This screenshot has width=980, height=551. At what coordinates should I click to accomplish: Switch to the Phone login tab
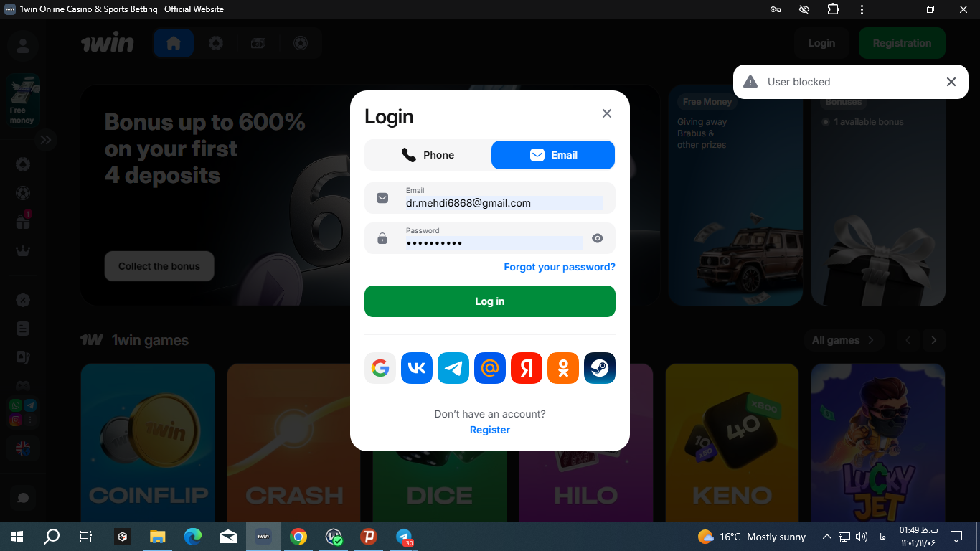428,155
